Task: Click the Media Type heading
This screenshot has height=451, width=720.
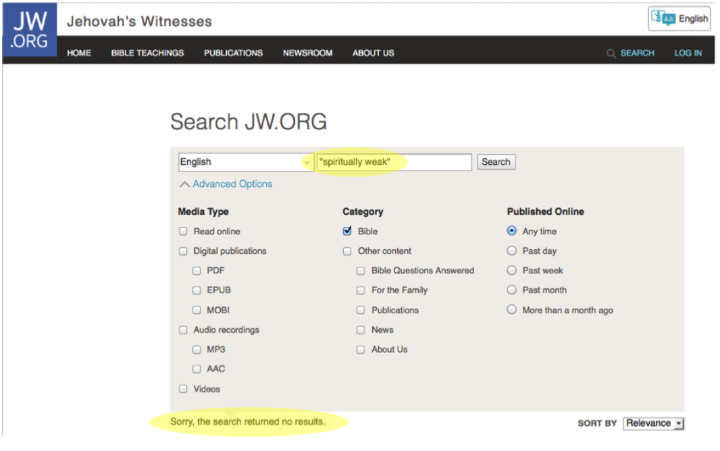Action: pyautogui.click(x=203, y=212)
